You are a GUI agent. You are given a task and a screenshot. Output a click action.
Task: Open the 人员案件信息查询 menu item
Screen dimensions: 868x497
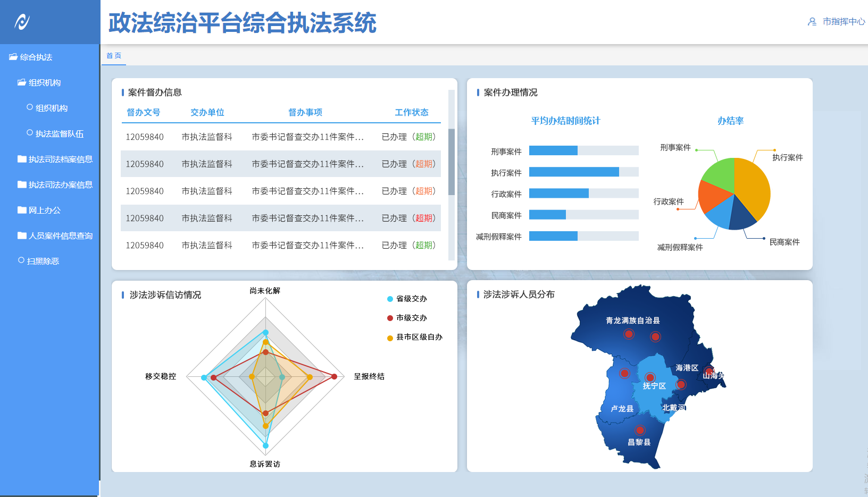(60, 235)
